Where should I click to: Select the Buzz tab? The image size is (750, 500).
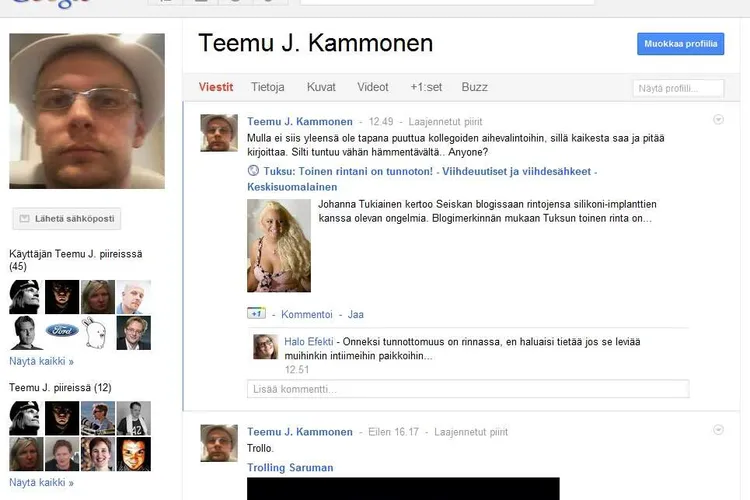(x=474, y=87)
